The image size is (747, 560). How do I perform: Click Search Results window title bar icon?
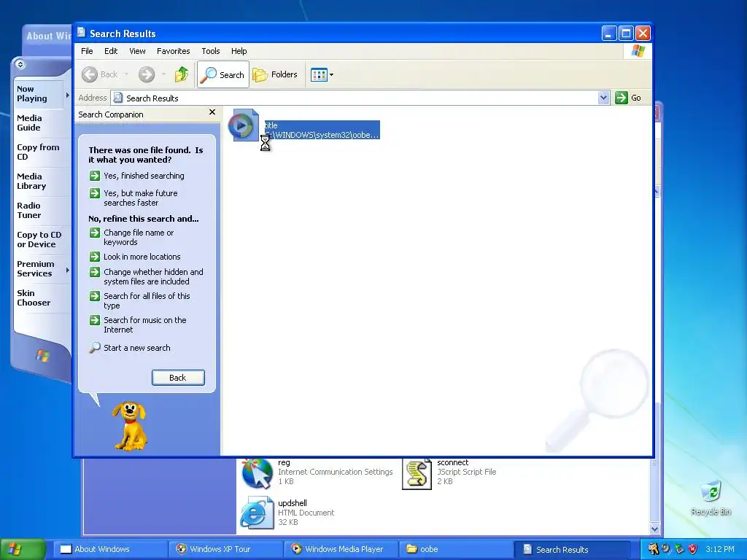point(82,32)
